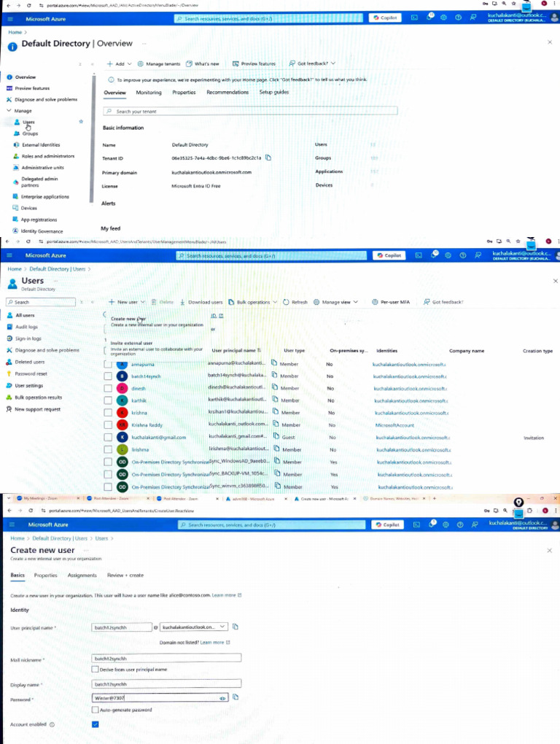The image size is (560, 744).
Task: Tick the checkbox for kuchalakanti@gmail.com
Action: click(108, 437)
